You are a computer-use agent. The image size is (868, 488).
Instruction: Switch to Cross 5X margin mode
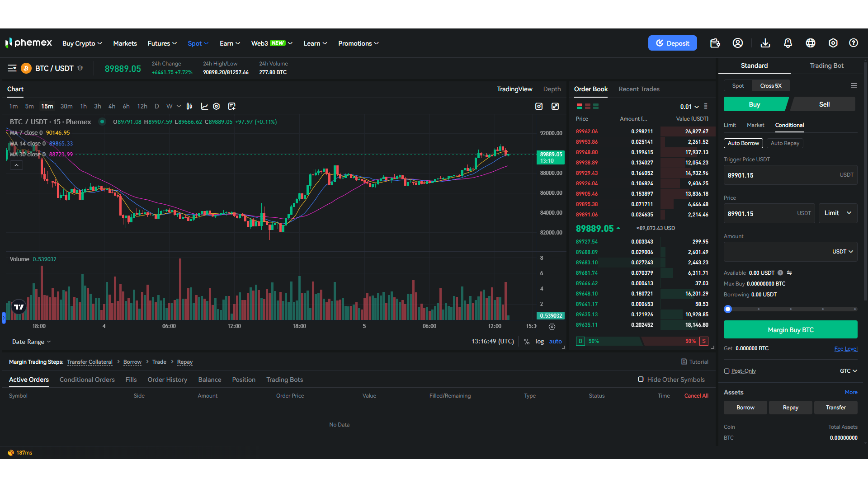coord(771,86)
